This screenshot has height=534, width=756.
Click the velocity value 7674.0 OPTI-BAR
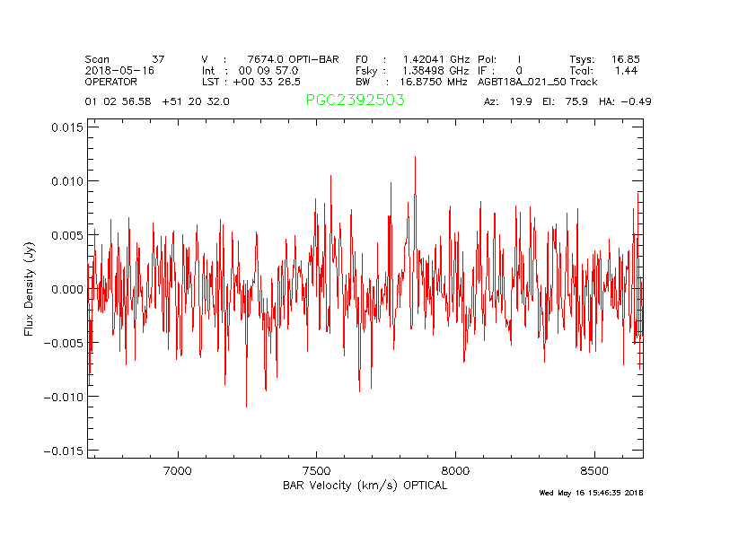coord(293,58)
